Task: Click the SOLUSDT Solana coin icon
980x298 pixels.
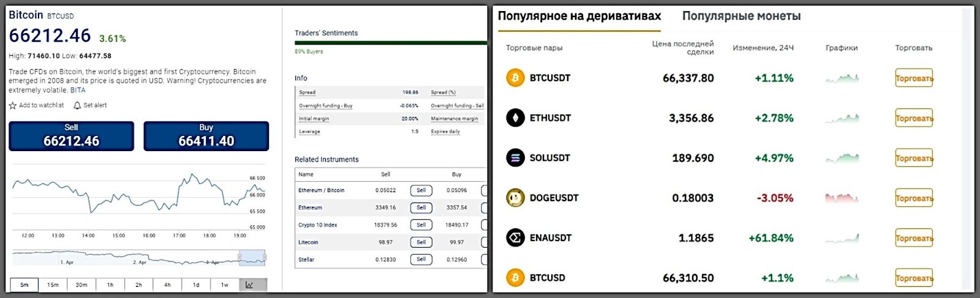Action: pyautogui.click(x=515, y=158)
